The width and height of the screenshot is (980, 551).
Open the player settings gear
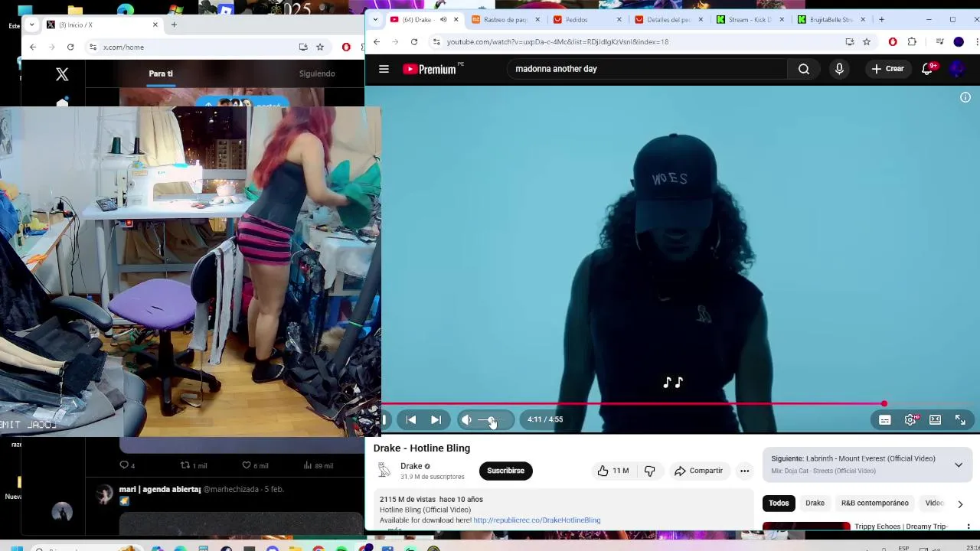[x=910, y=419]
